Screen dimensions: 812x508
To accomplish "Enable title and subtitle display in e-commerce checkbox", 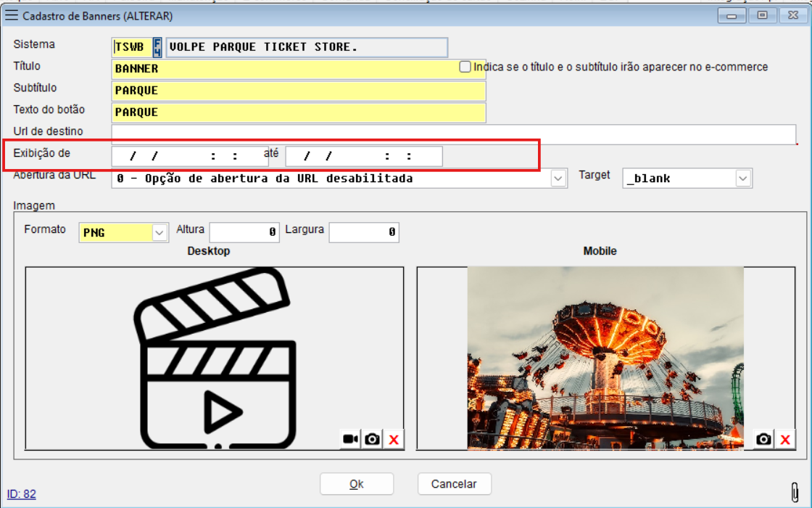I will pyautogui.click(x=465, y=67).
